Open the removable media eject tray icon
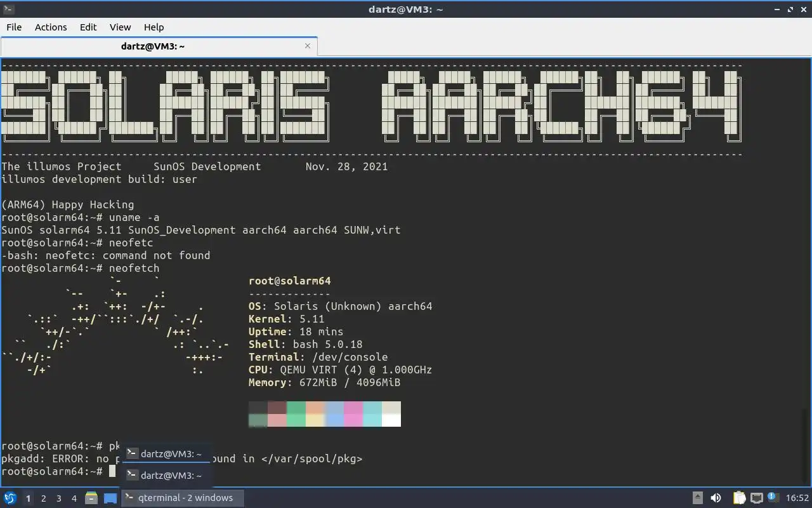This screenshot has width=812, height=508. pyautogui.click(x=697, y=498)
